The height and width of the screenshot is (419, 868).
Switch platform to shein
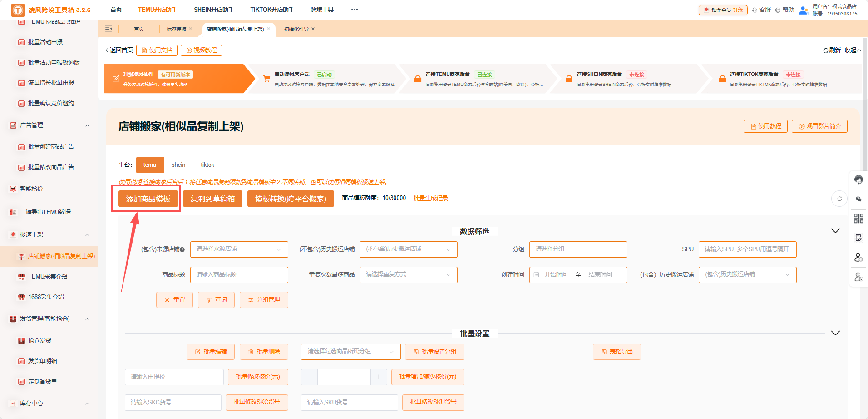click(178, 165)
